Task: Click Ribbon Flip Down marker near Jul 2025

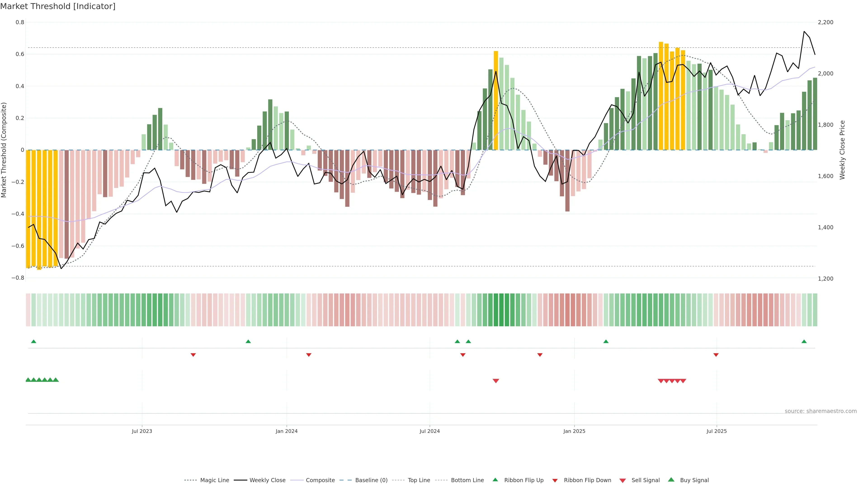Action: [716, 355]
